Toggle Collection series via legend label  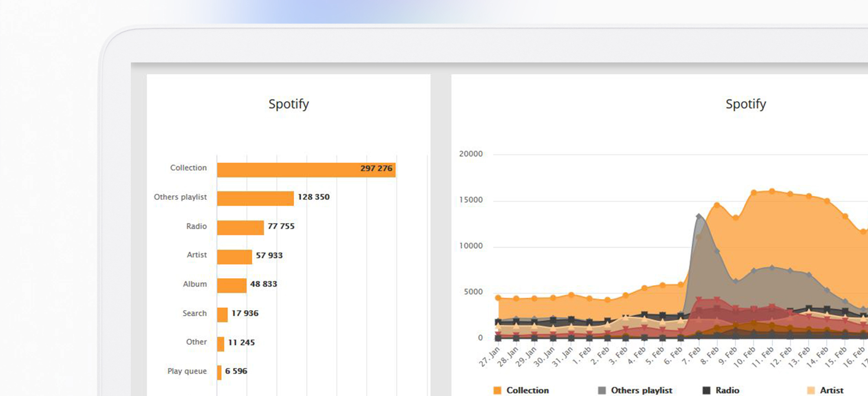(x=527, y=390)
